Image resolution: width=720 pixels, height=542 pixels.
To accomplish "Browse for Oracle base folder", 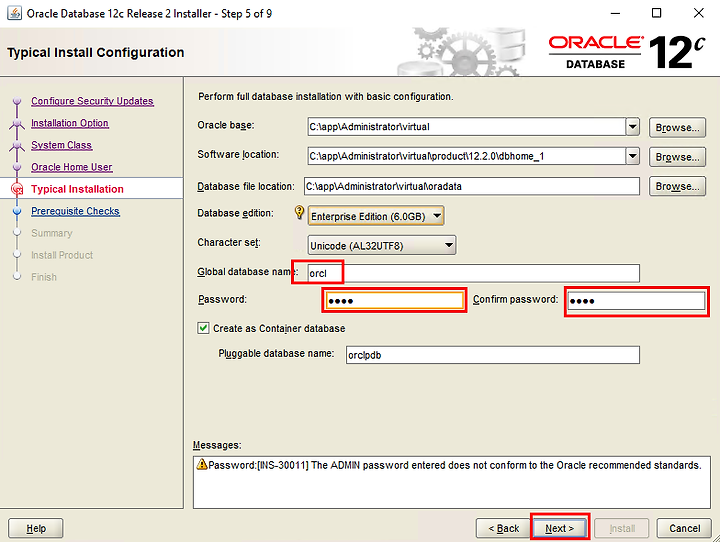I will coord(677,127).
